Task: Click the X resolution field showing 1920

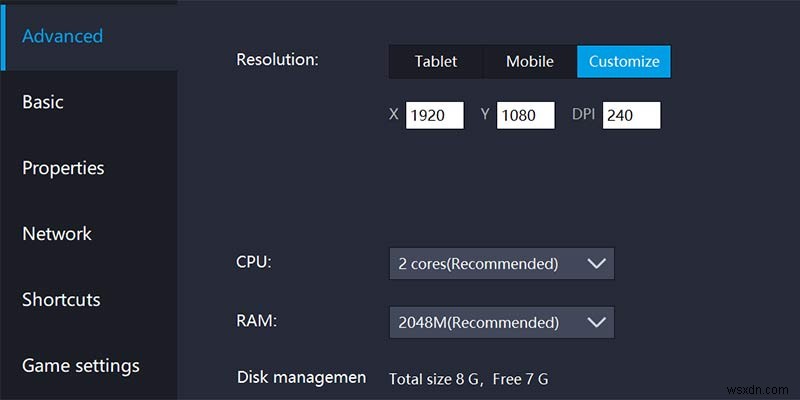Action: (x=435, y=115)
